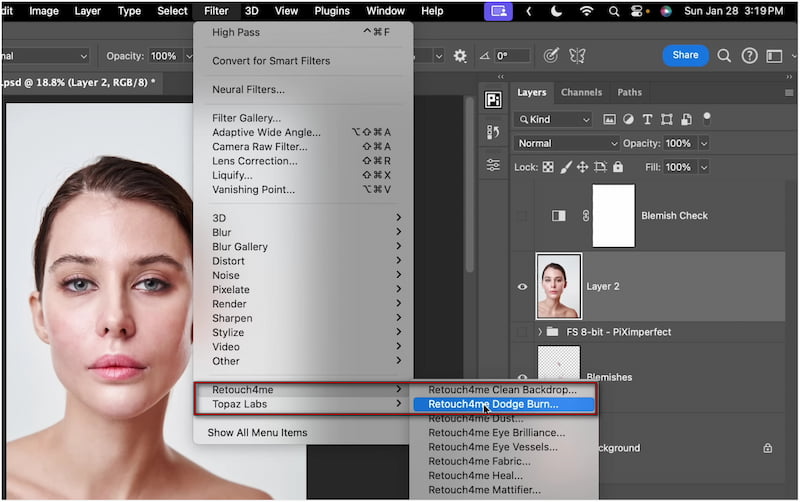Click the Photoshop search magnifier icon
800x502 pixels.
click(724, 56)
